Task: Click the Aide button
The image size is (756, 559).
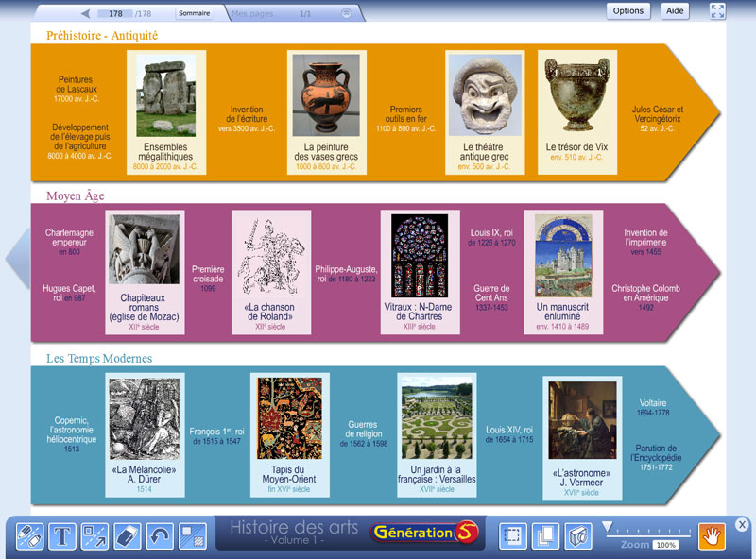Action: pos(674,10)
